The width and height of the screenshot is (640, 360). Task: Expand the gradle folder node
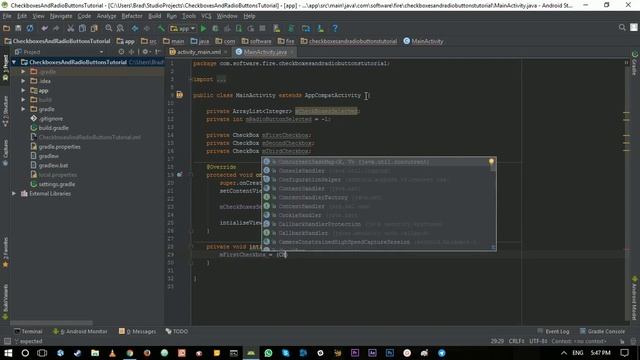(23, 109)
